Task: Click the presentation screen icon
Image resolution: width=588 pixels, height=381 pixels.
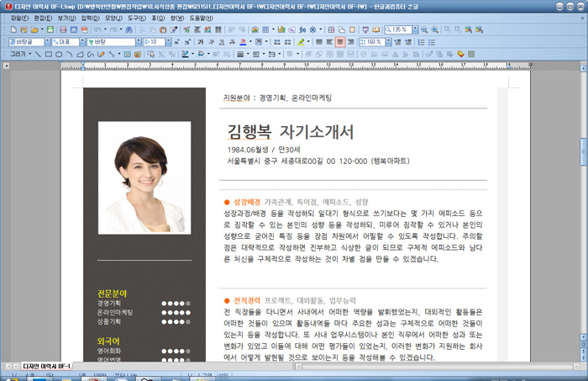Action: click(365, 29)
